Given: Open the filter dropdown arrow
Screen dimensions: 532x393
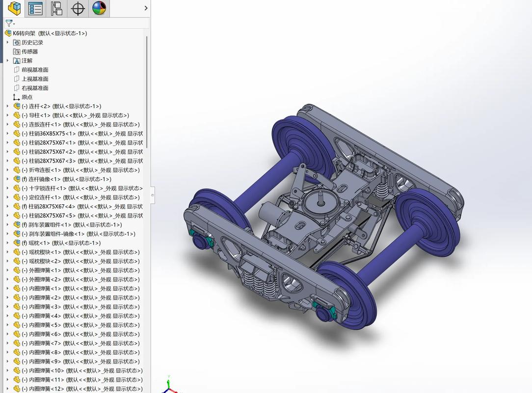Looking at the screenshot, I should [x=14, y=23].
